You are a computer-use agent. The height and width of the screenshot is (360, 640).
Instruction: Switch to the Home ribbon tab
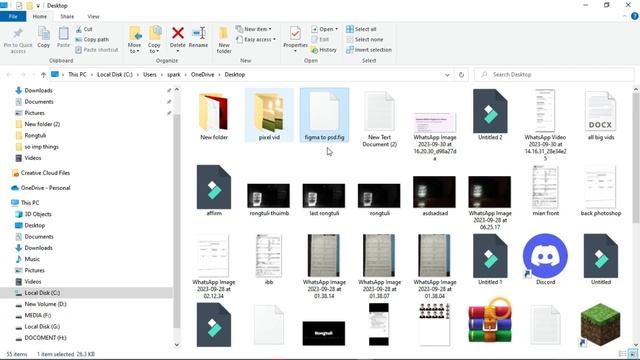(x=40, y=16)
